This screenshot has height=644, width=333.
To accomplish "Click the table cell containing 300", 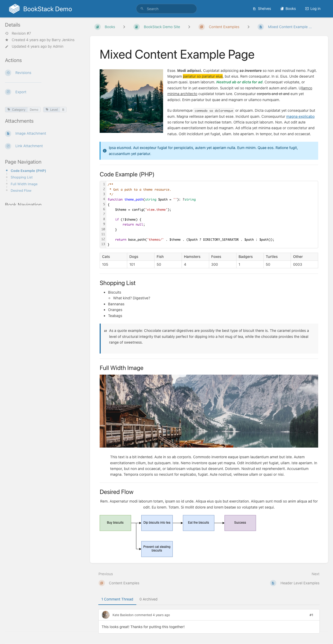I will 222,264.
